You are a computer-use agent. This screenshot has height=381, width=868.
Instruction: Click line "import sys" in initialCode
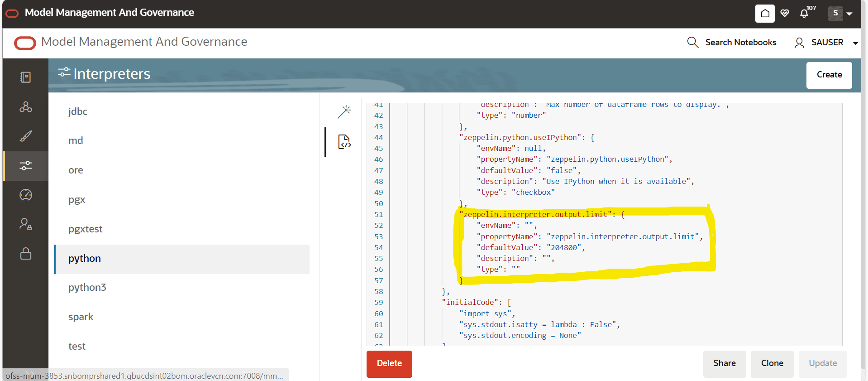click(x=487, y=313)
